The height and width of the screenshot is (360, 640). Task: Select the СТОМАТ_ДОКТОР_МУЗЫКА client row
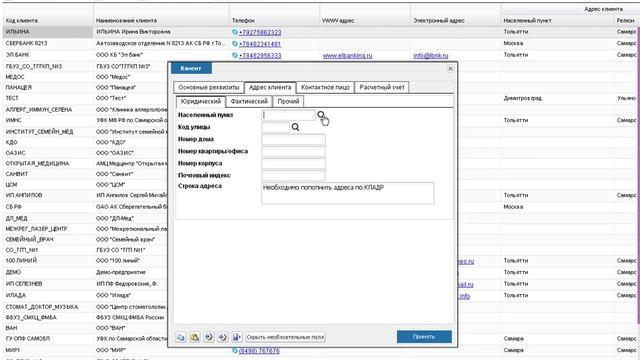(x=42, y=307)
